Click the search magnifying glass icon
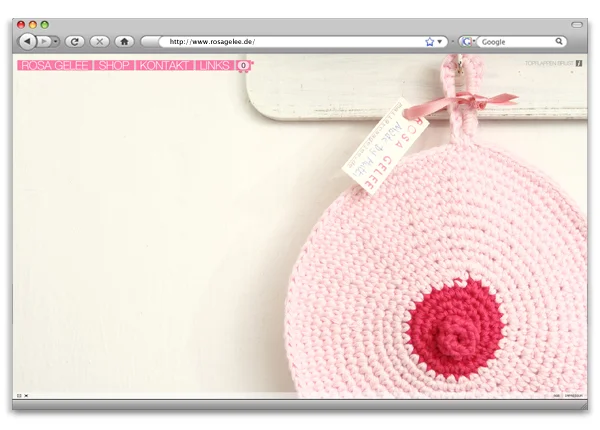This screenshot has width=600, height=430. [x=560, y=42]
